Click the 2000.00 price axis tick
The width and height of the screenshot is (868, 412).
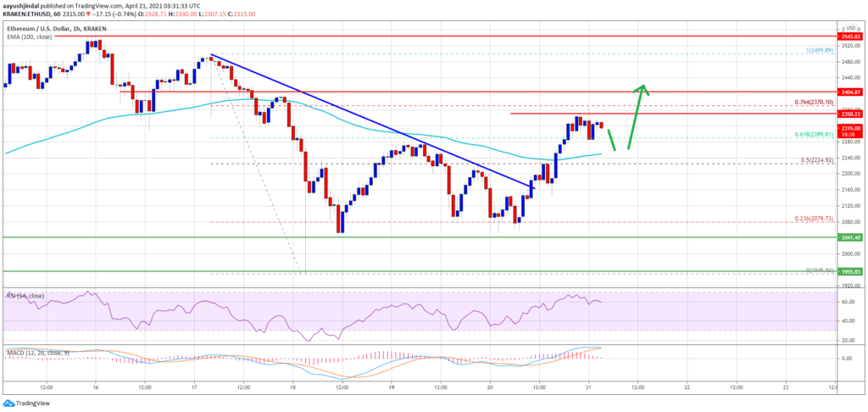click(851, 254)
